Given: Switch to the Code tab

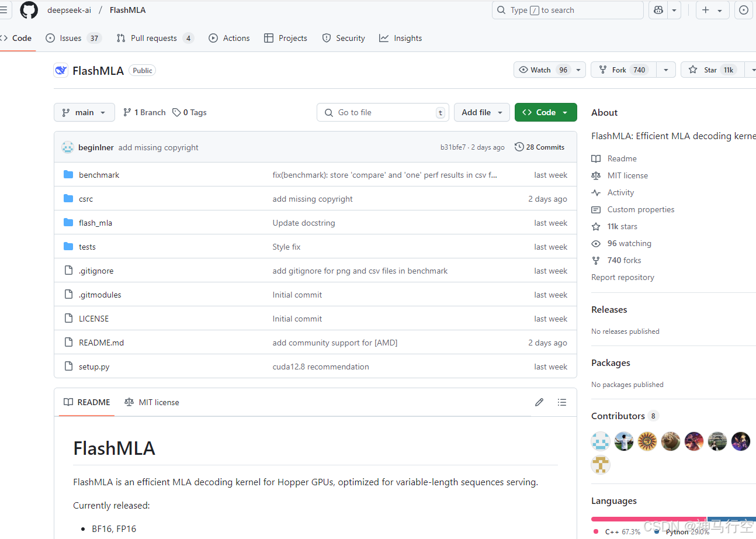Looking at the screenshot, I should tap(16, 38).
